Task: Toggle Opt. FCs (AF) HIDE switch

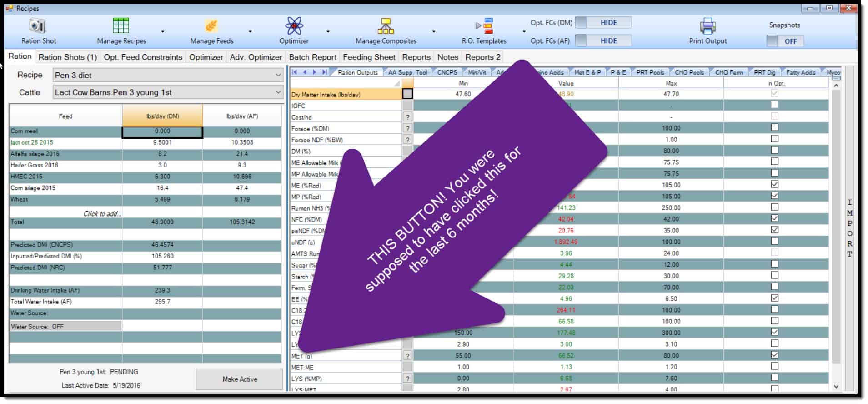Action: pyautogui.click(x=603, y=41)
